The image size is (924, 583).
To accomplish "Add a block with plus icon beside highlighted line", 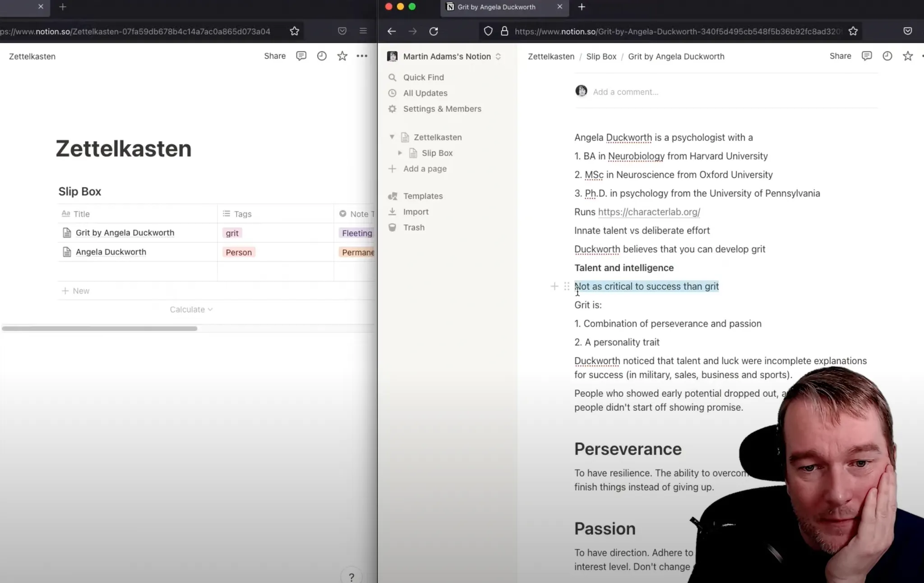I will click(x=554, y=286).
